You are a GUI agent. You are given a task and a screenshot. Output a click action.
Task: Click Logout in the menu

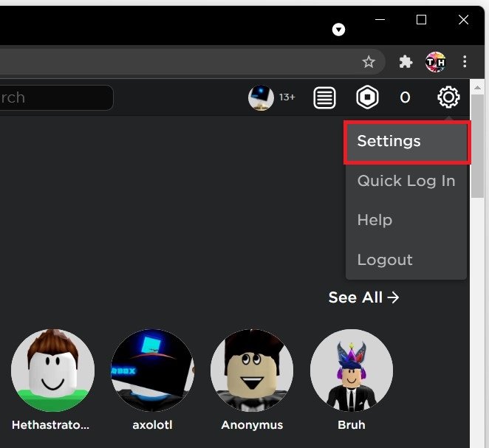tap(406, 260)
